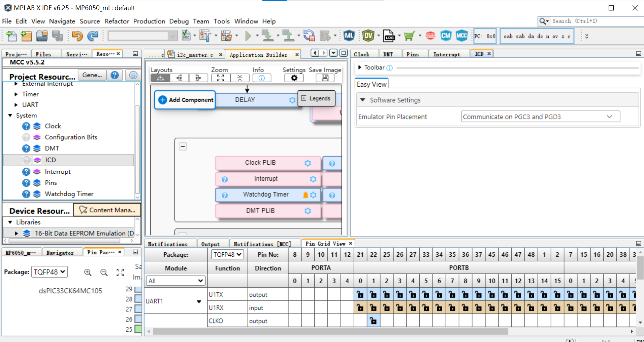This screenshot has width=644, height=342.
Task: Toggle the CLKO lock on PORTB 1
Action: tap(374, 321)
